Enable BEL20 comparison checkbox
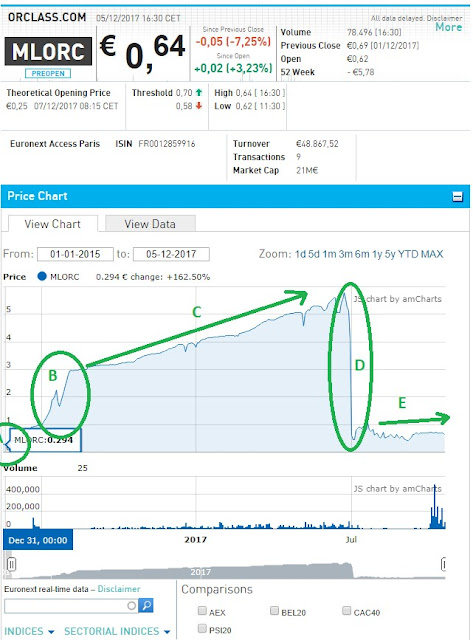The image size is (473, 640). tap(275, 611)
